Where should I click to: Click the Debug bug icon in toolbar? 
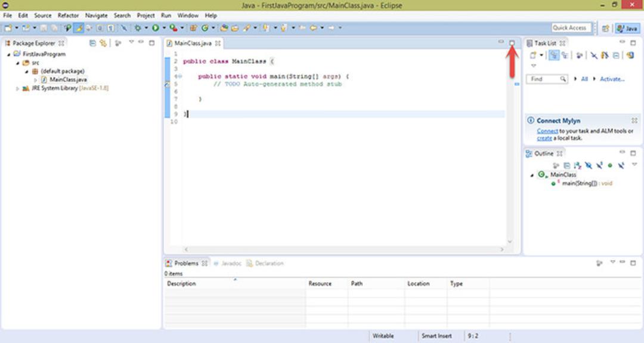click(138, 28)
